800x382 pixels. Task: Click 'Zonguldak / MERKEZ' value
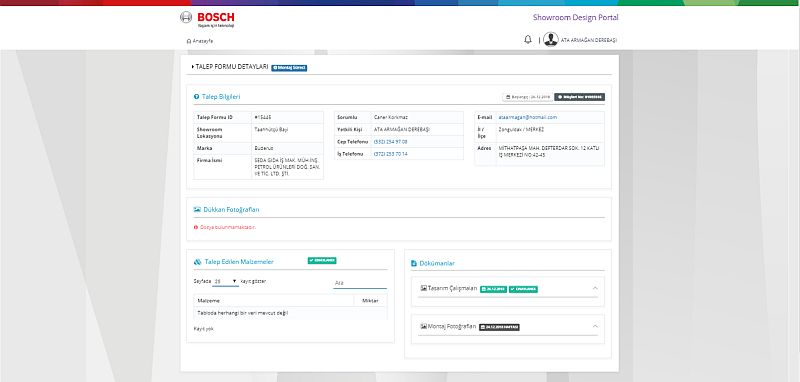pyautogui.click(x=521, y=130)
